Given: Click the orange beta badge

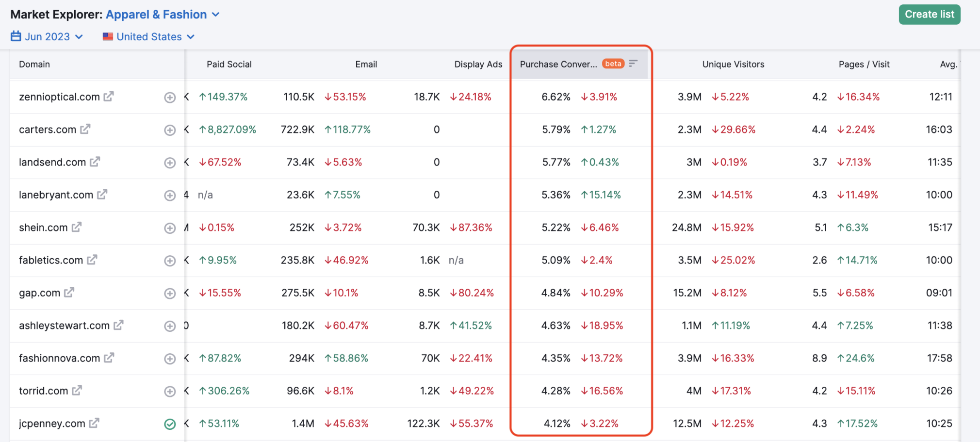Looking at the screenshot, I should pos(613,64).
